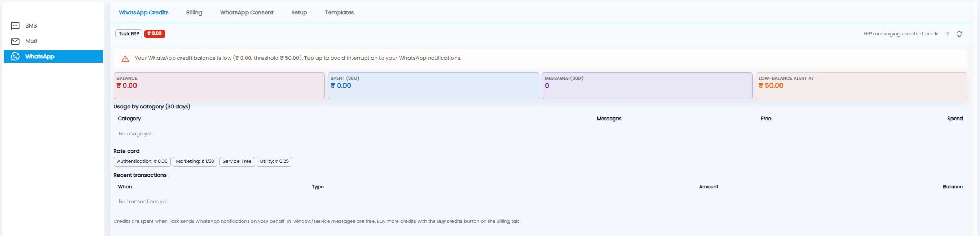Switch to the WhatsApp Credits tab

point(143,12)
